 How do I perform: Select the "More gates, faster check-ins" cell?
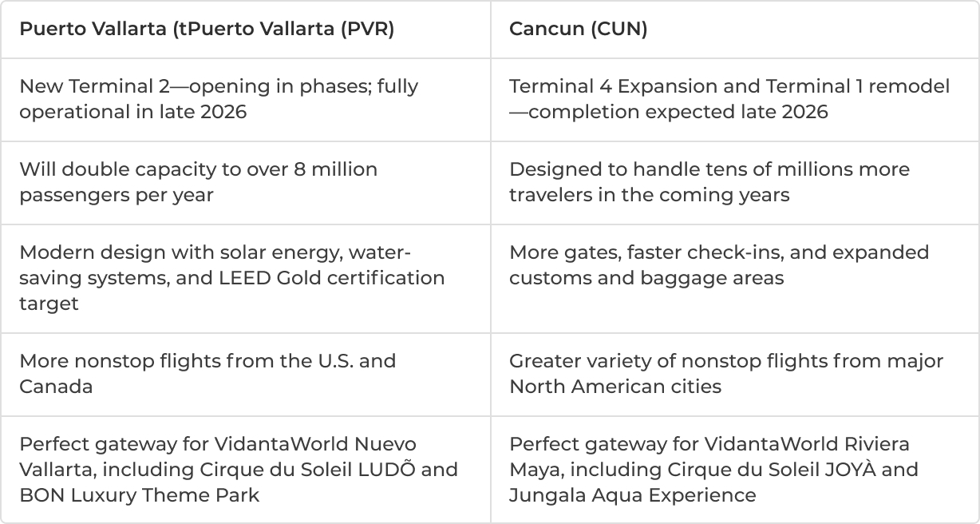pyautogui.click(x=718, y=265)
